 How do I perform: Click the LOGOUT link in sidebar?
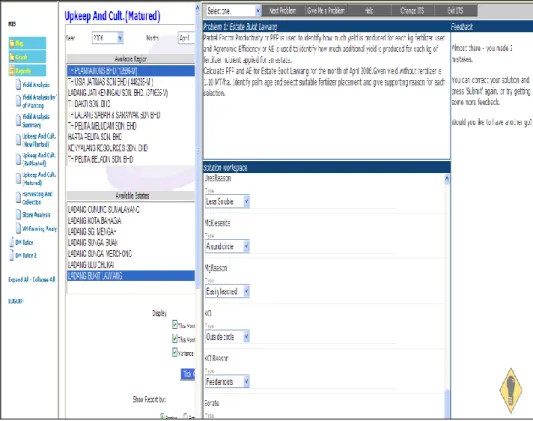pos(15,301)
